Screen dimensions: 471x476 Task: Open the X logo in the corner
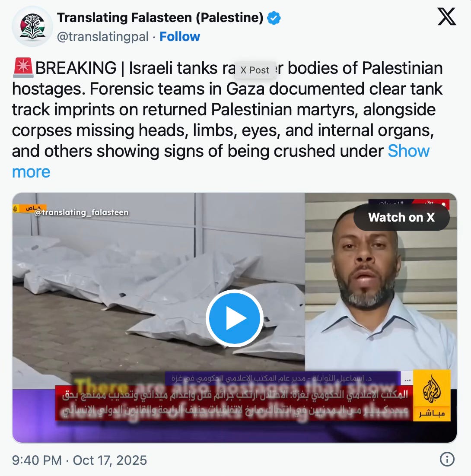point(446,17)
